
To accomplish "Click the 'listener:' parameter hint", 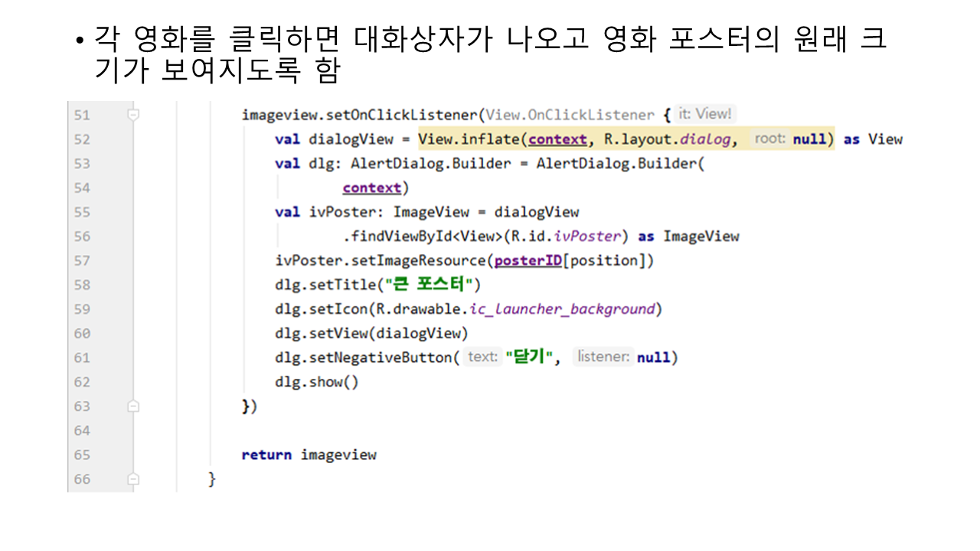I will coord(603,357).
